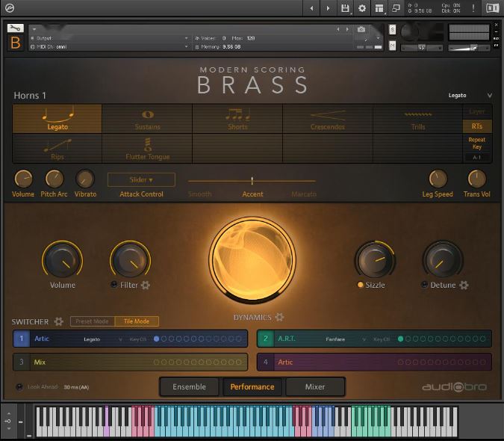Image resolution: width=504 pixels, height=441 pixels.
Task: Toggle the Filter enable button
Action: click(x=113, y=285)
